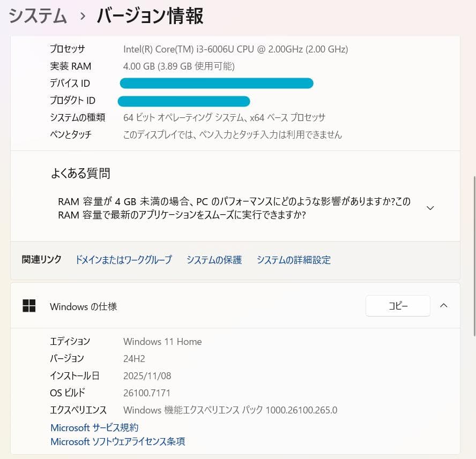The width and height of the screenshot is (476, 459).
Task: Click the バージョン value 24H2
Action: (x=134, y=358)
